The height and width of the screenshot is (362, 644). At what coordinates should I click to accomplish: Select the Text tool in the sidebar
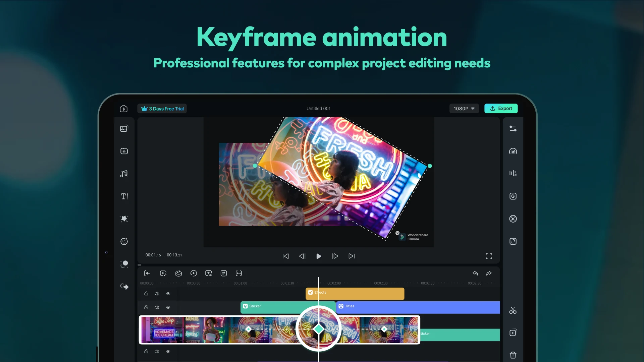tap(124, 196)
